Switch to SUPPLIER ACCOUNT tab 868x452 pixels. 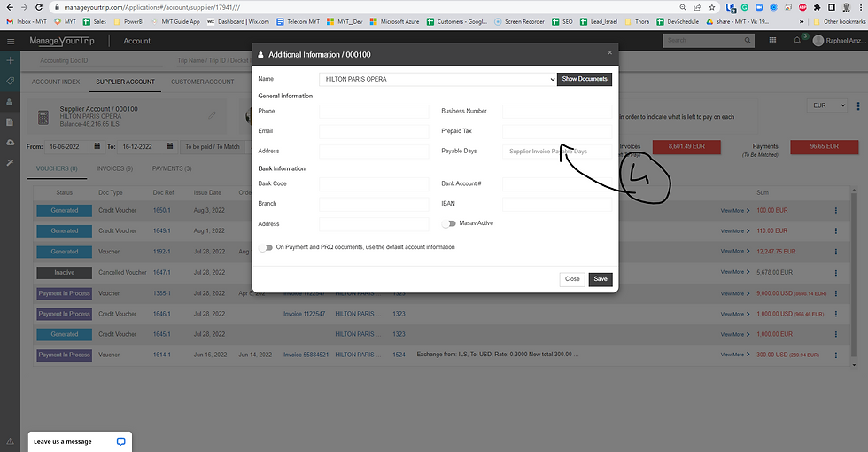(125, 82)
